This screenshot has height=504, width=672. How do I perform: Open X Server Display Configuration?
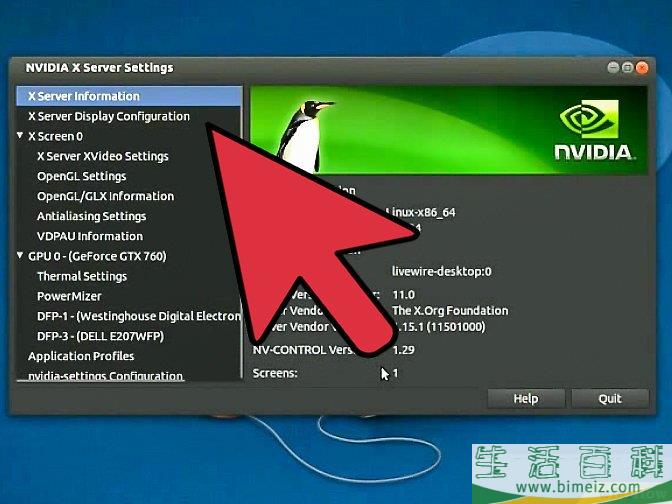tap(109, 117)
